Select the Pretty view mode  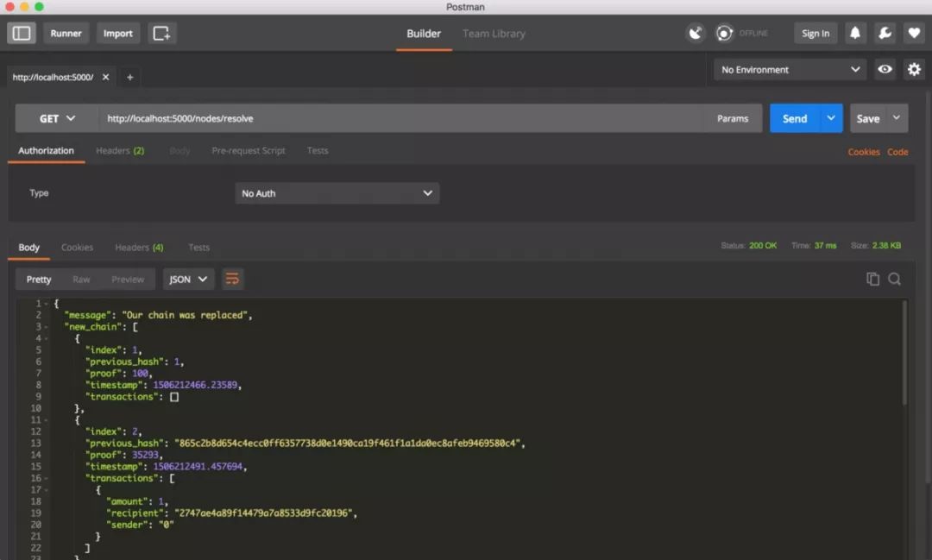click(39, 280)
